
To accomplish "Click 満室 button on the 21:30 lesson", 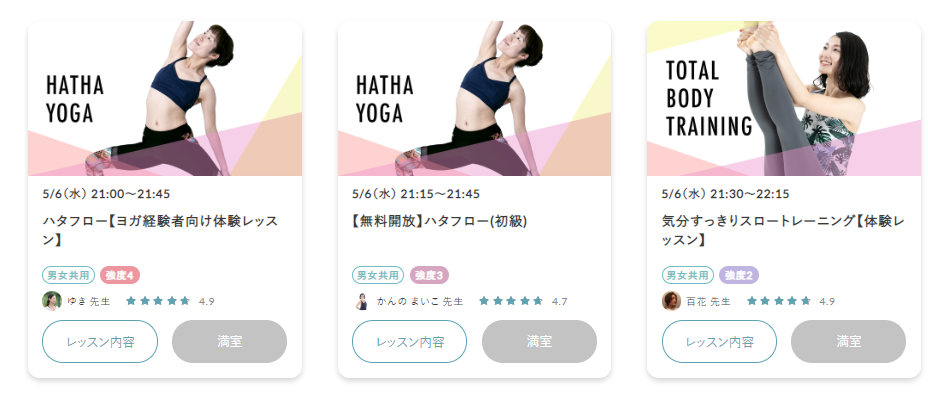I will point(848,342).
